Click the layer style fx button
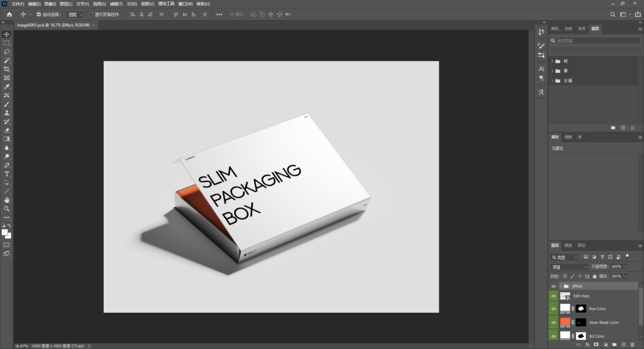644x349 pixels. 587,345
